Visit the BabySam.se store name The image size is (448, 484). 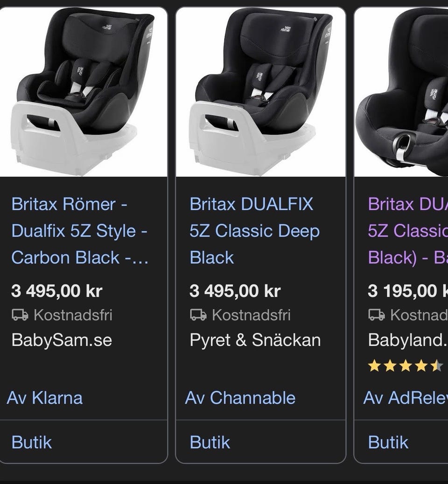62,340
